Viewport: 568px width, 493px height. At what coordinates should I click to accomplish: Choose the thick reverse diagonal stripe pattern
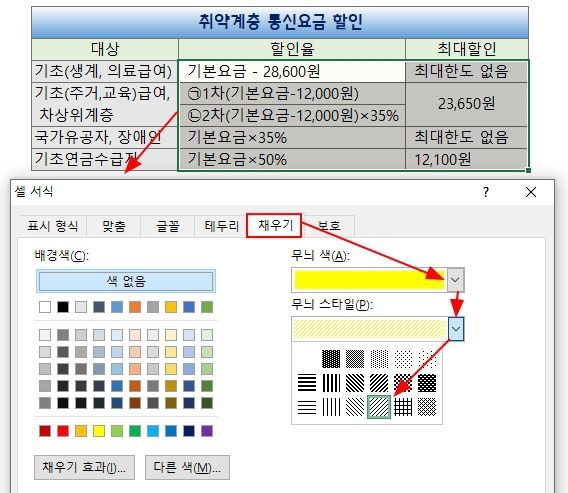tap(355, 383)
